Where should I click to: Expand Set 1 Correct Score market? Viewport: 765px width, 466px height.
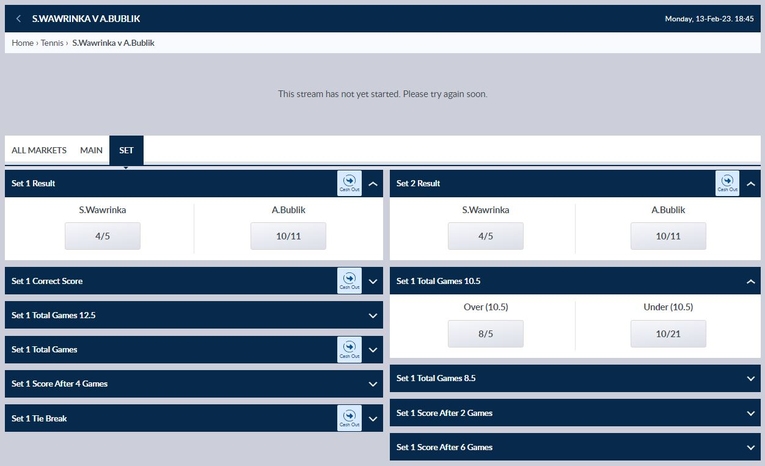(373, 282)
